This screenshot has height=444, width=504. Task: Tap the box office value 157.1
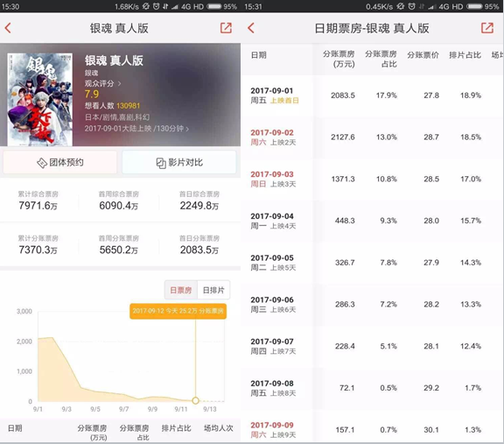(x=345, y=430)
